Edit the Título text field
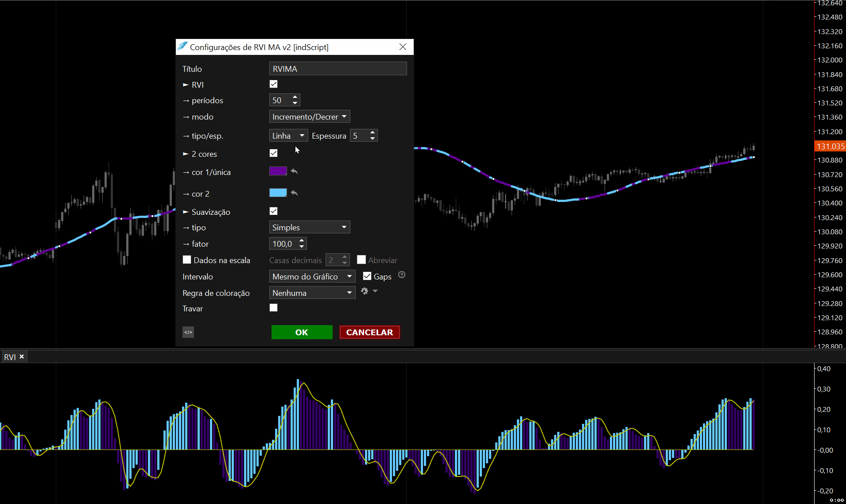This screenshot has height=504, width=846. (338, 69)
